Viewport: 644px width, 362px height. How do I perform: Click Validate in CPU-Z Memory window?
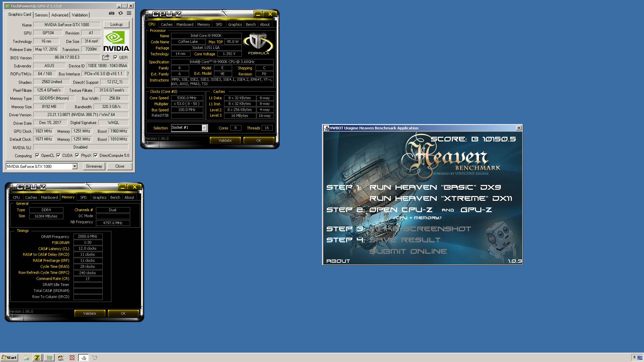[x=90, y=313]
